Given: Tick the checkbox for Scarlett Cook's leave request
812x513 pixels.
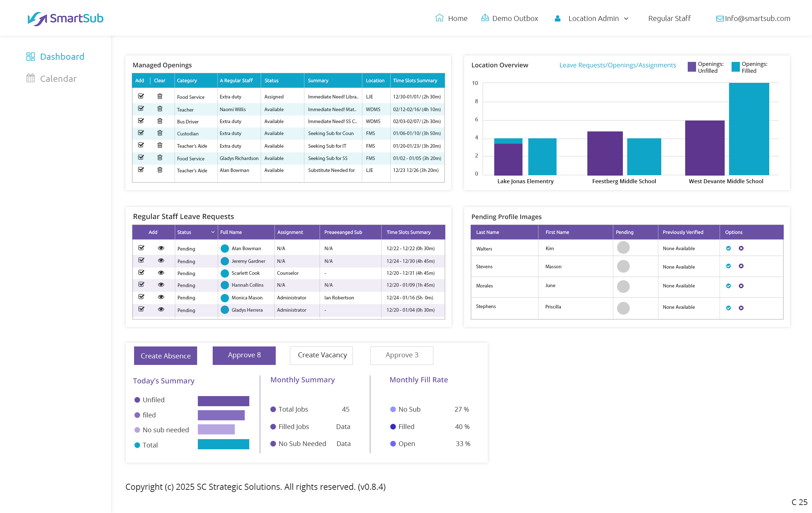Looking at the screenshot, I should (x=141, y=273).
